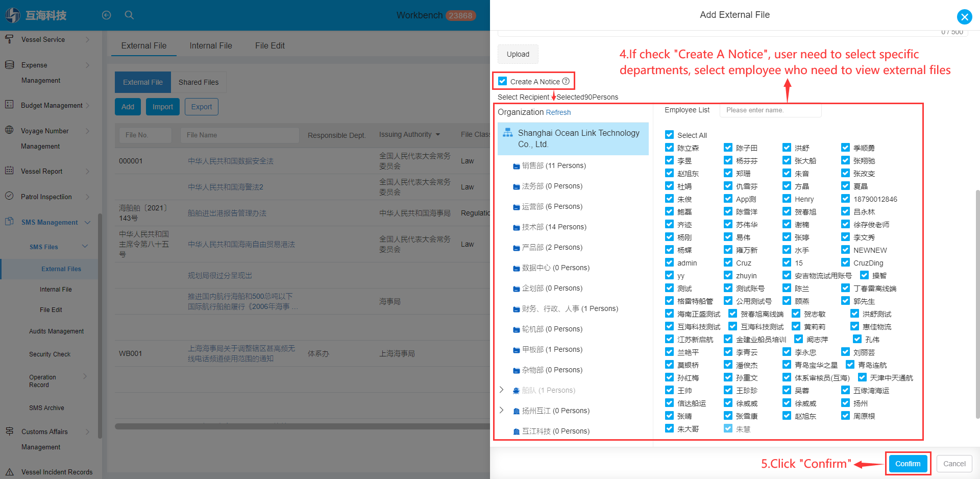This screenshot has width=980, height=479.
Task: Click the vertical scrollbar of the dialog
Action: coord(977,304)
